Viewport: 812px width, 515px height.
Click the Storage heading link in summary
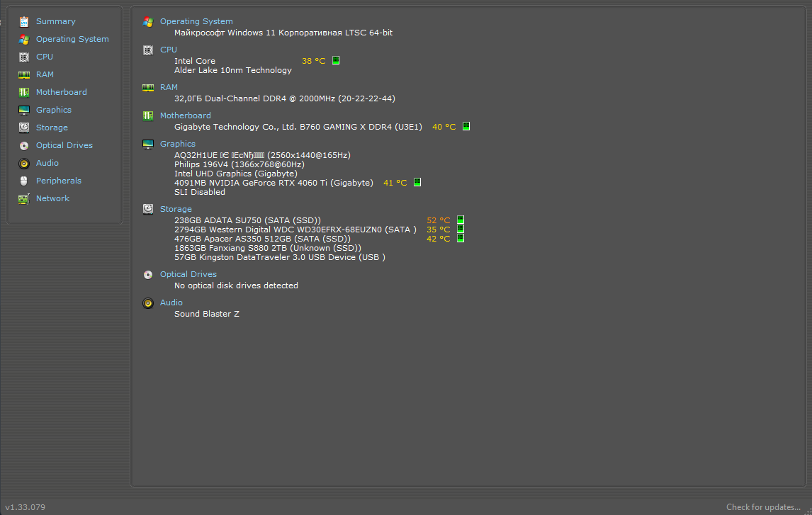click(176, 209)
